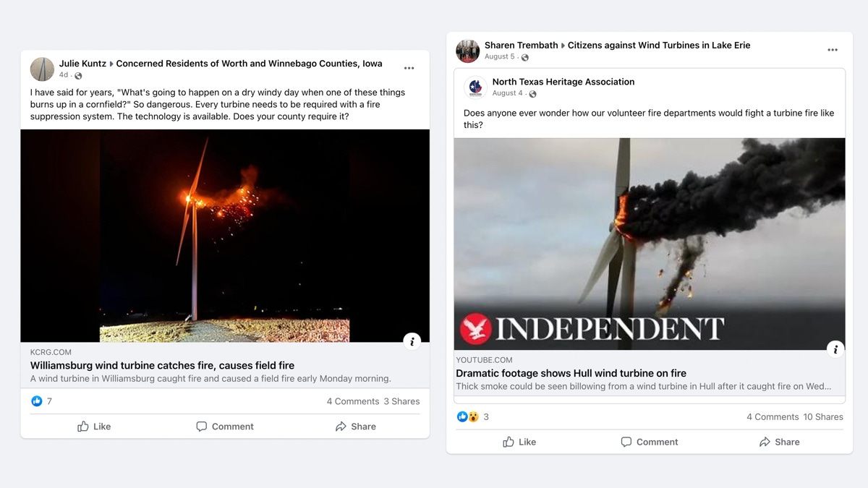This screenshot has height=488, width=868.
Task: Click the August 4 timestamp
Action: pos(508,93)
